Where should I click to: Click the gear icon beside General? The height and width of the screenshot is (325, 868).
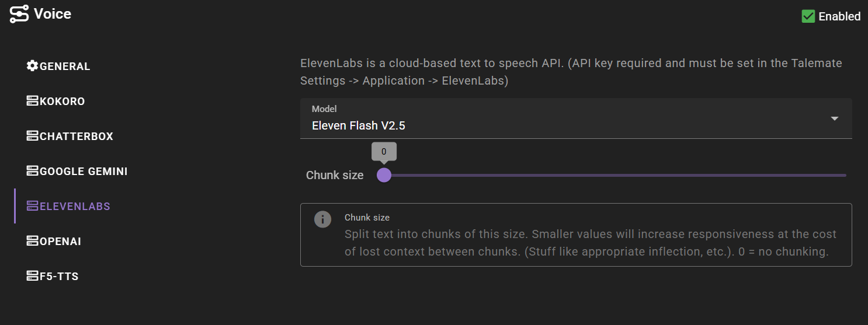point(33,66)
